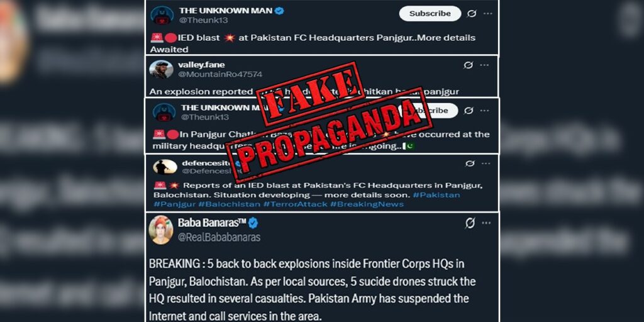Open valley.fane profile picture
The height and width of the screenshot is (322, 644).
click(161, 69)
